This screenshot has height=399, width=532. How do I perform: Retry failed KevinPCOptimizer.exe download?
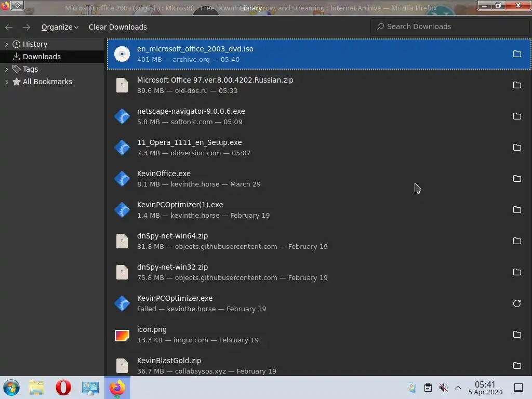(x=517, y=303)
